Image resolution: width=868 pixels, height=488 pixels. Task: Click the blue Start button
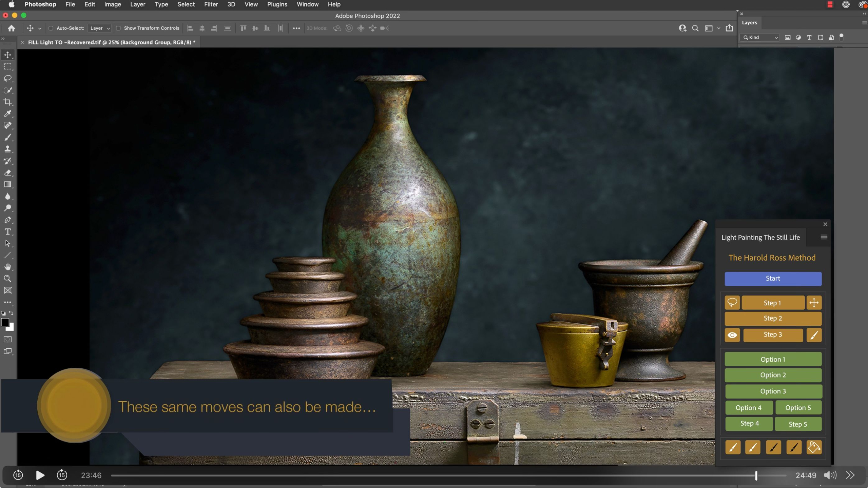773,279
